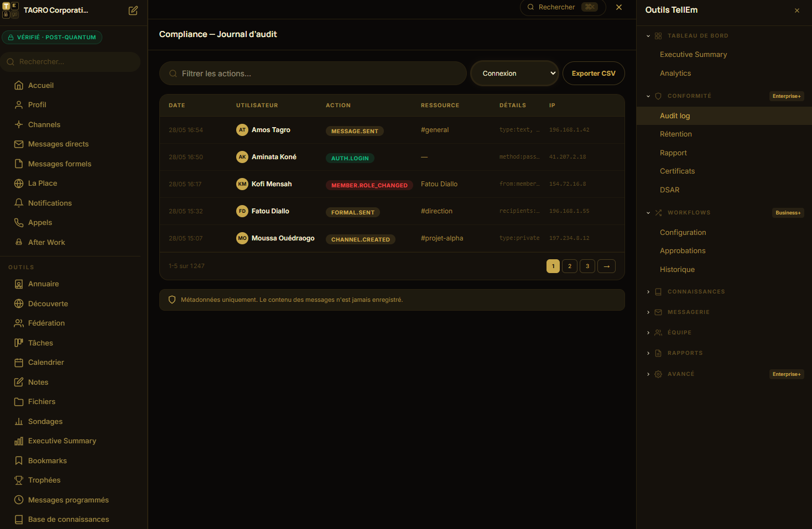Collapse the CONFORMITÉ section
812x529 pixels.
[x=648, y=96]
